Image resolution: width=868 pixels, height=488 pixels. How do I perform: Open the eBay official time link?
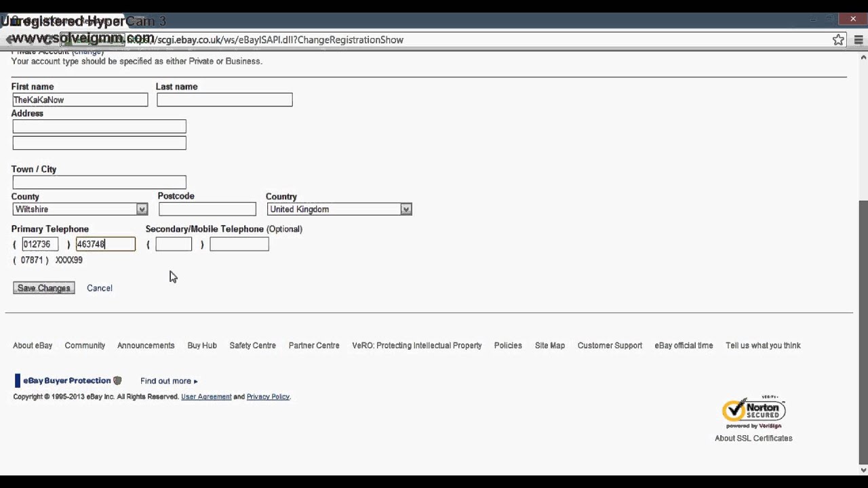coord(684,346)
